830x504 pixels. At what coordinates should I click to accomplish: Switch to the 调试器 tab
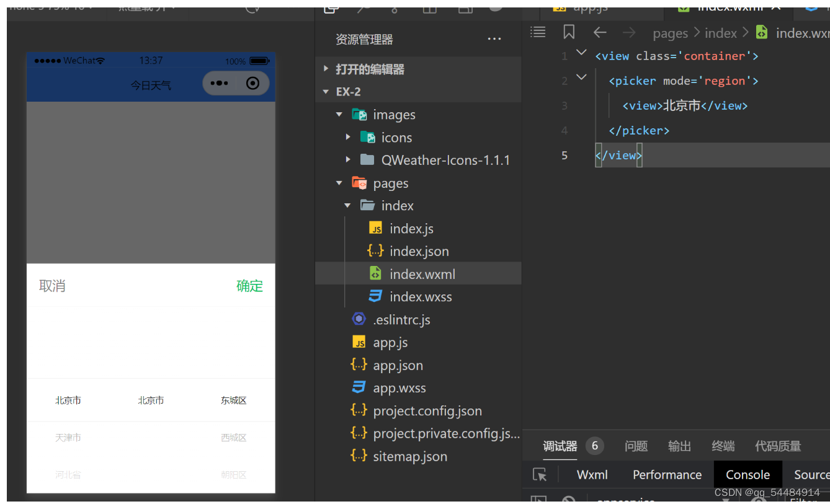click(560, 446)
